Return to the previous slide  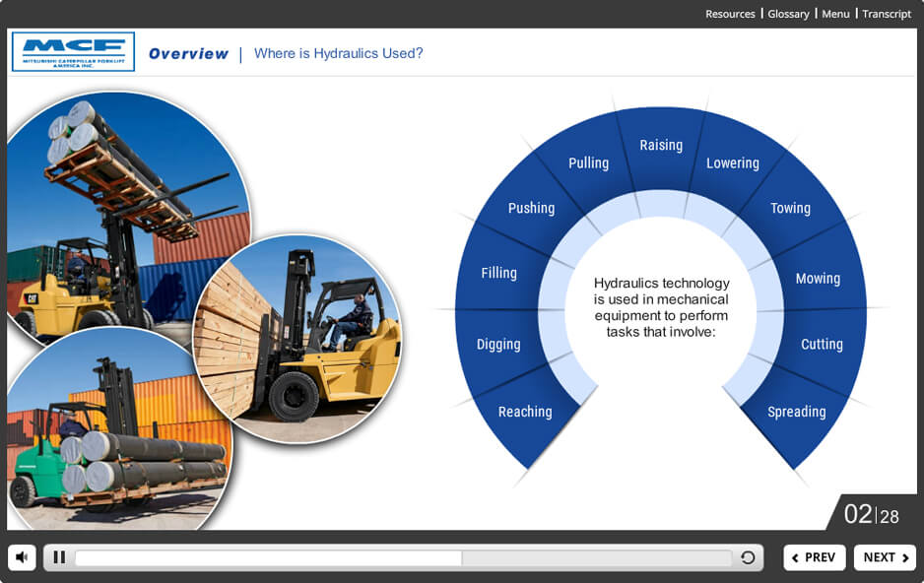[814, 557]
